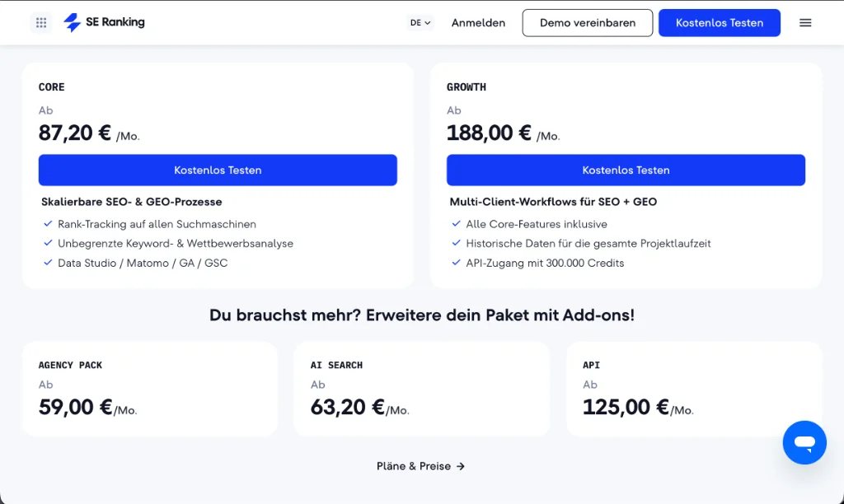
Task: Click the CORE plan title
Action: pos(51,87)
